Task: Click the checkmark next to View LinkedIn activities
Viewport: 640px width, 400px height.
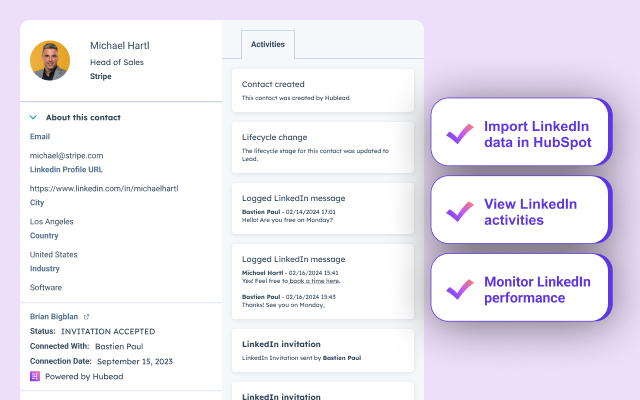Action: coord(460,212)
